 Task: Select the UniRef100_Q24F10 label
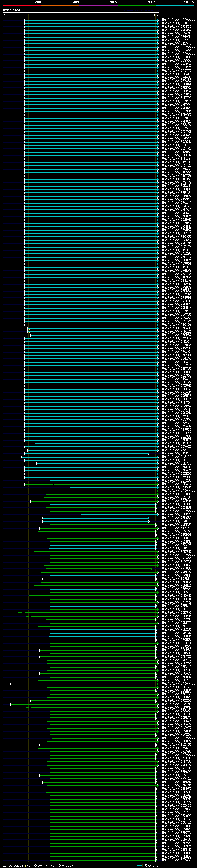coord(177,521)
